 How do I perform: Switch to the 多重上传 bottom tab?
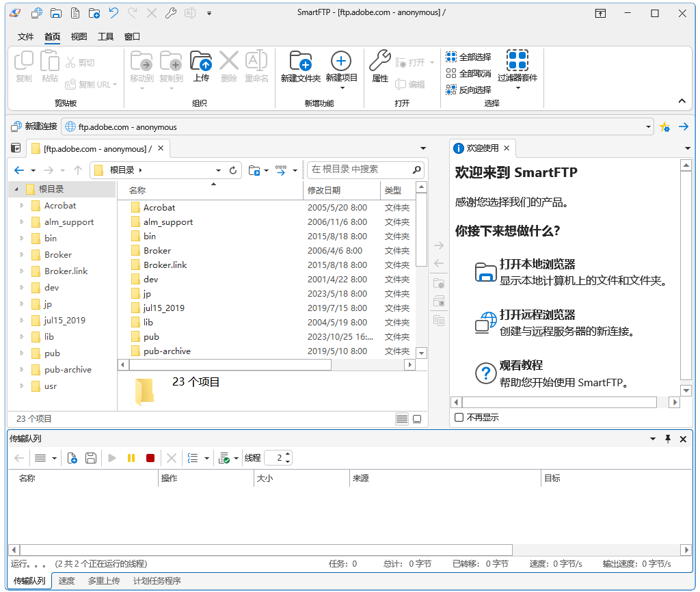coord(104,581)
